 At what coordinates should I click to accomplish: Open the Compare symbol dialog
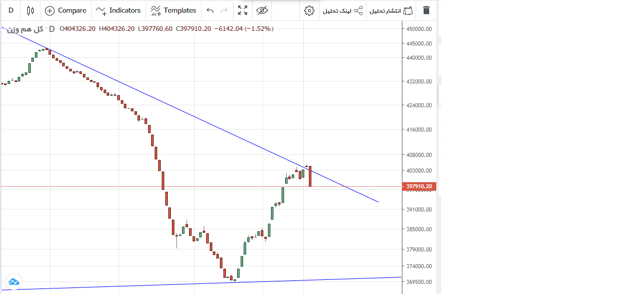coord(66,10)
